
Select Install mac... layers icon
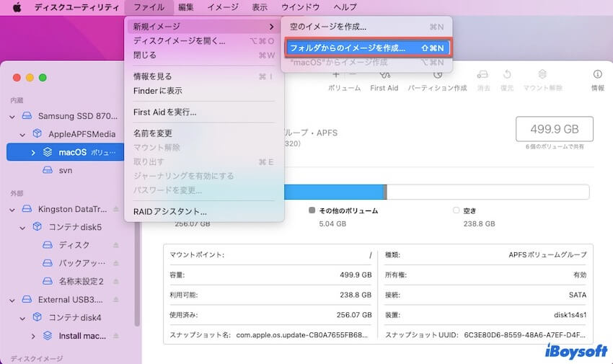click(48, 335)
